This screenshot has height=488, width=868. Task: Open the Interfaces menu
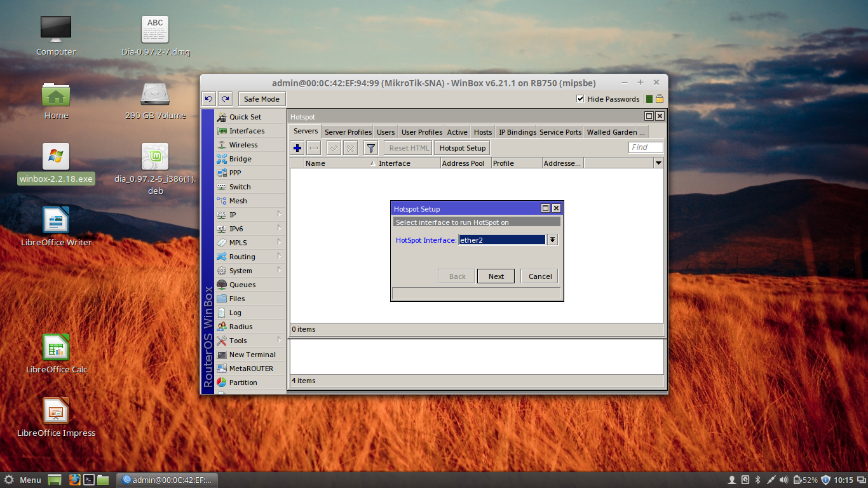(250, 131)
